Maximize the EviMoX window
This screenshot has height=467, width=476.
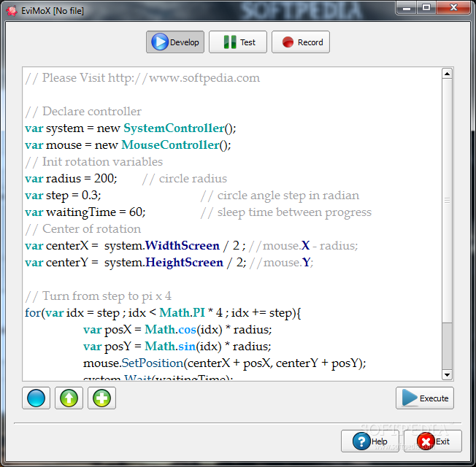[426, 7]
